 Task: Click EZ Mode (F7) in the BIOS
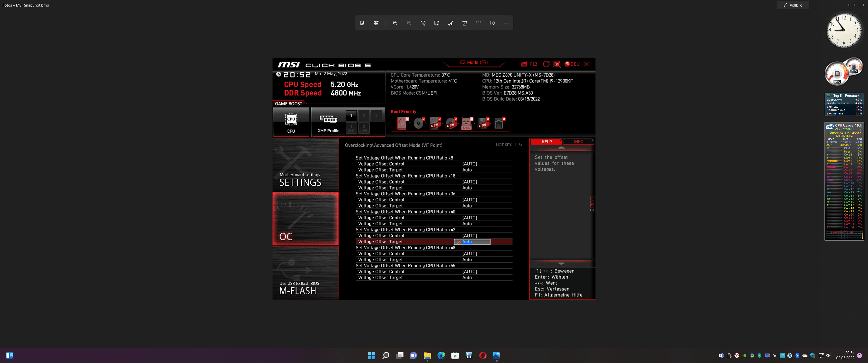pyautogui.click(x=474, y=62)
